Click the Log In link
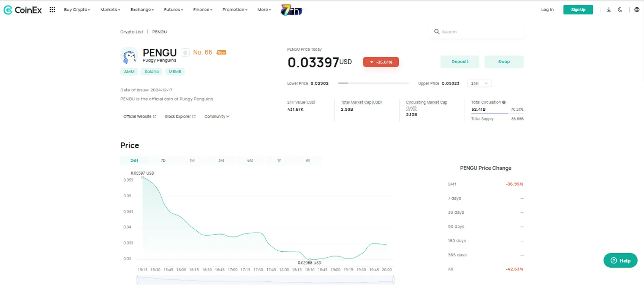 [x=547, y=10]
